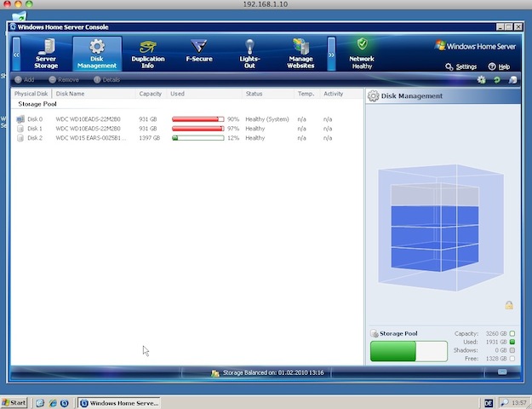Image resolution: width=532 pixels, height=409 pixels.
Task: Open the Server Storage tab
Action: click(46, 54)
